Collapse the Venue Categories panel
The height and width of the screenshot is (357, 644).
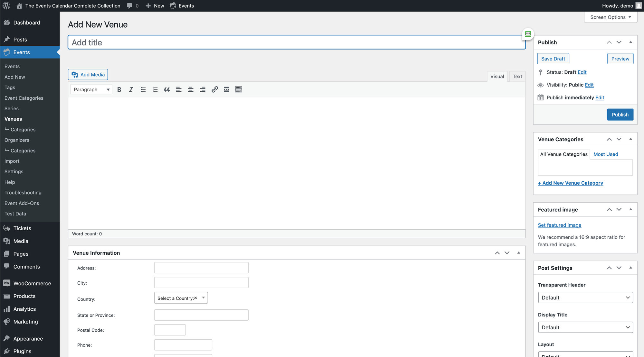tap(630, 139)
